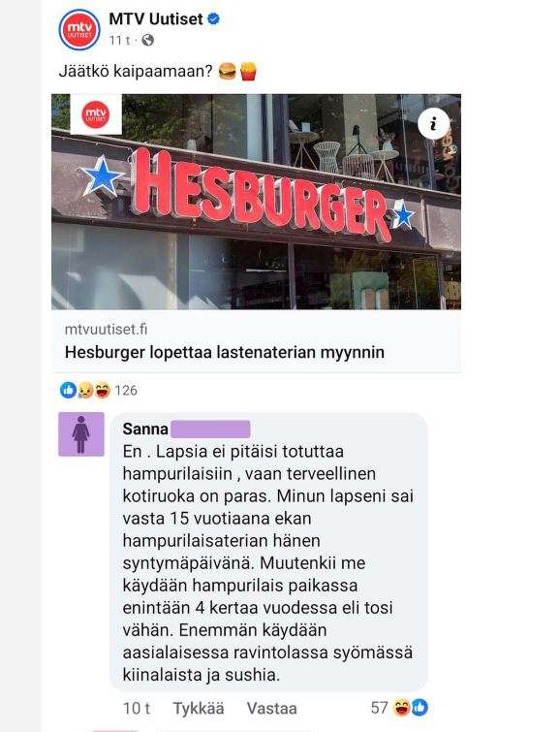Click the laughing reaction emoji under post

(102, 390)
